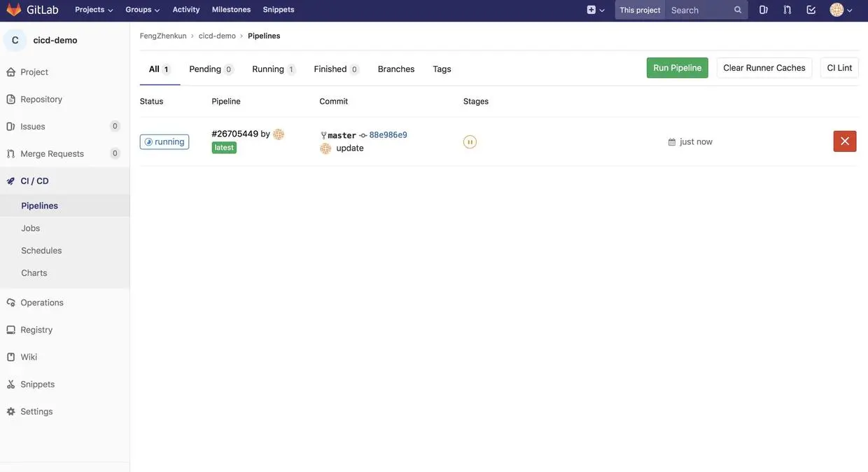Go to Activity in top navigation
868x472 pixels.
(186, 10)
